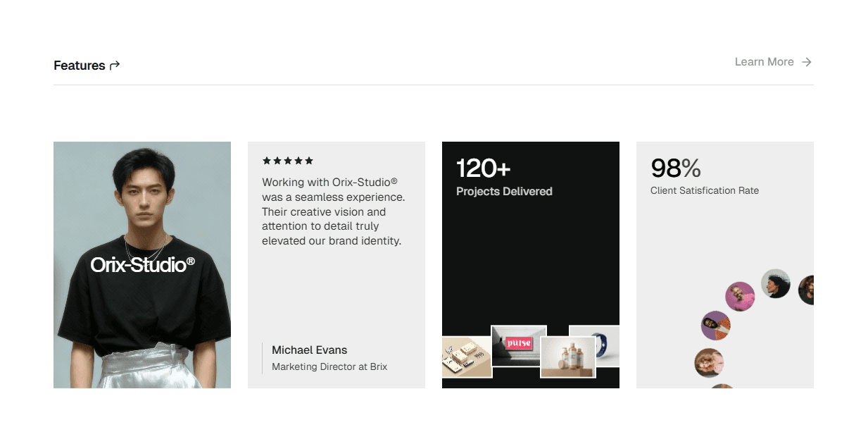Open the bottles product thumbnail

coord(568,357)
